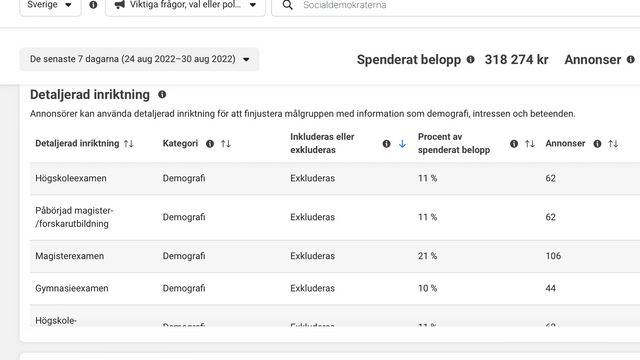
Task: Click info icon for Procent av spenderat belopp
Action: click(514, 144)
